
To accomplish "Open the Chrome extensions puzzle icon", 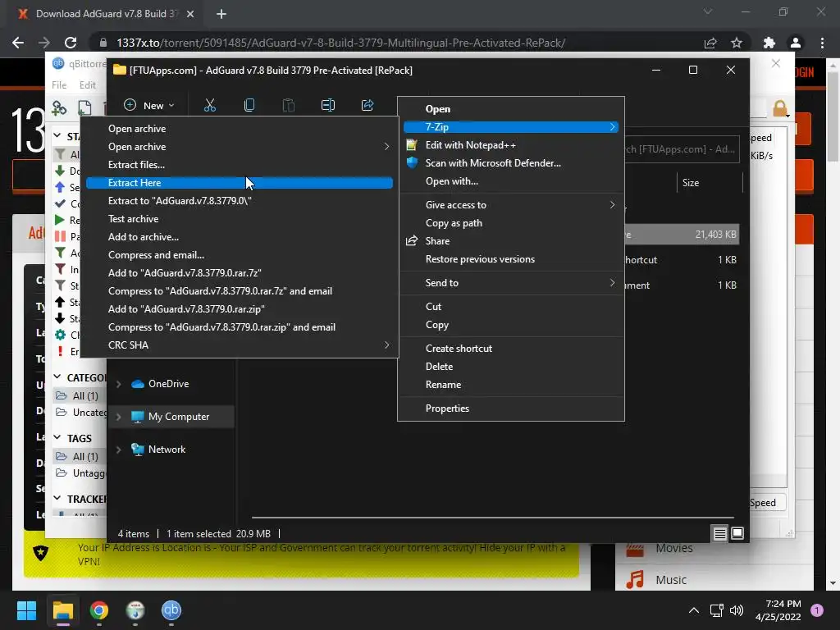I will click(769, 43).
